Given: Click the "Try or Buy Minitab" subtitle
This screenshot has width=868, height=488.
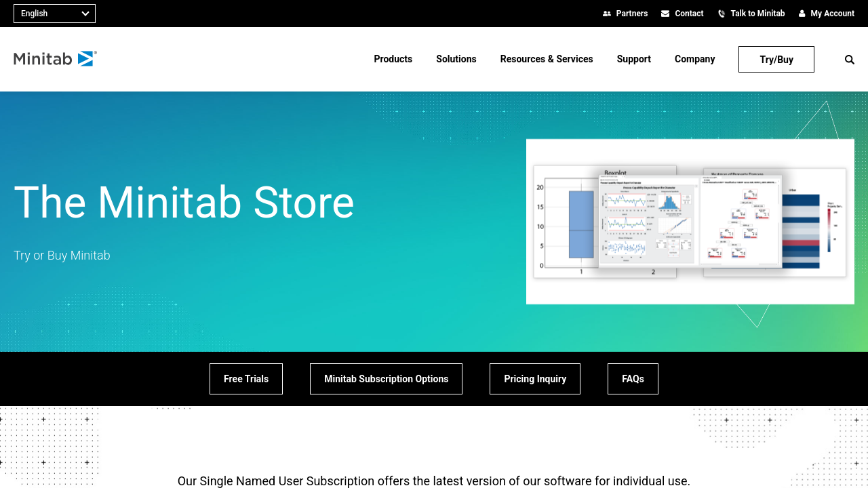Looking at the screenshot, I should [x=62, y=256].
